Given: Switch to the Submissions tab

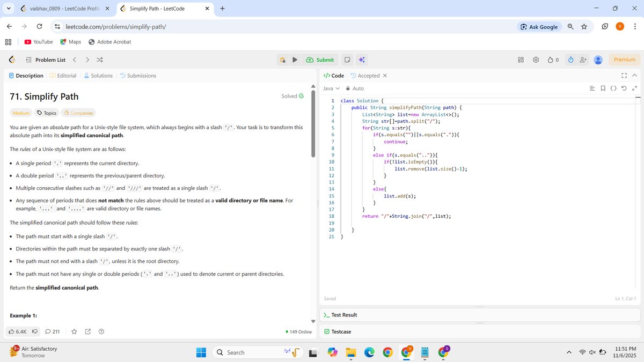Looking at the screenshot, I should 138,76.
